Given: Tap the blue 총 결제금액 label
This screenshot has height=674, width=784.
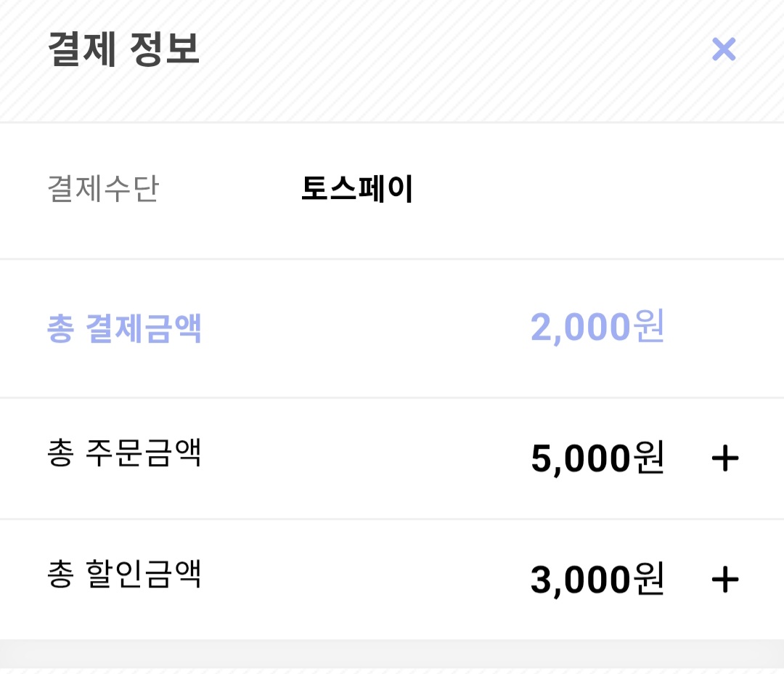Looking at the screenshot, I should pos(124,329).
